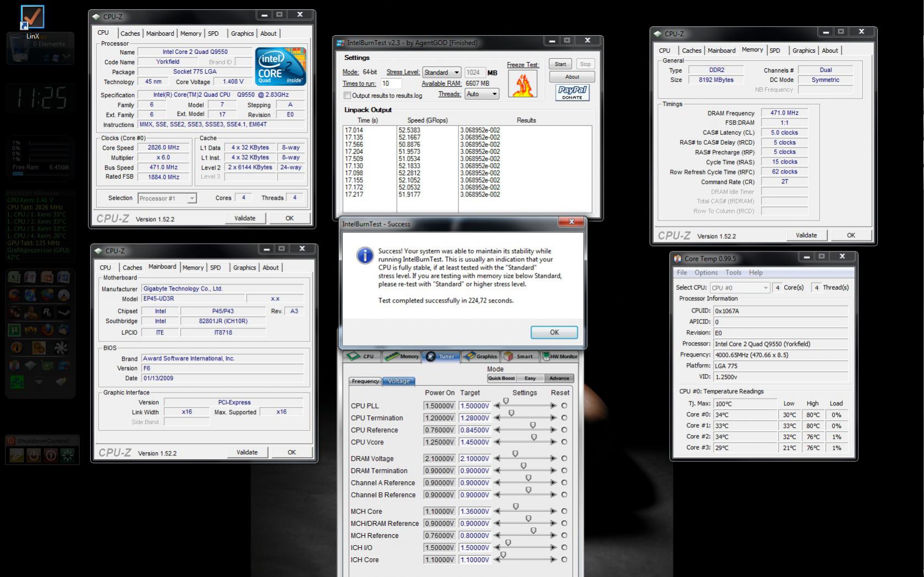Open the Select CPU dropdown in Core Temp
The image size is (924, 577).
739,288
